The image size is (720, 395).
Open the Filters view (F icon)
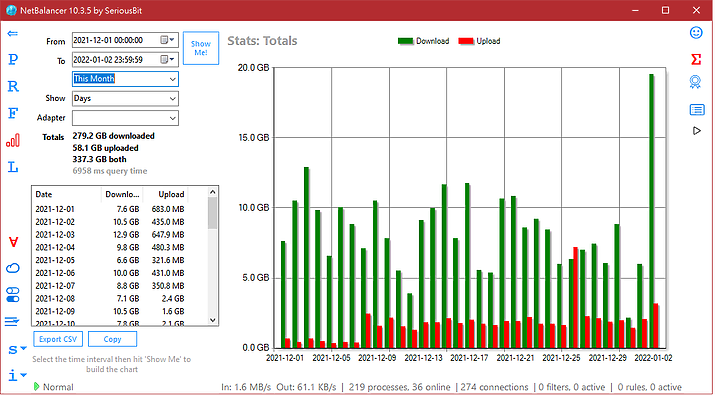coord(13,113)
